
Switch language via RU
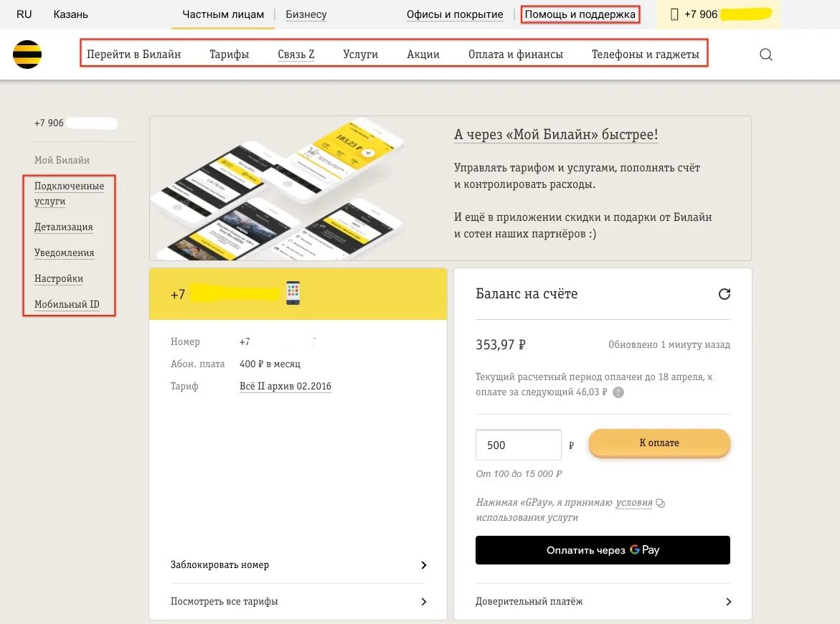(x=24, y=14)
